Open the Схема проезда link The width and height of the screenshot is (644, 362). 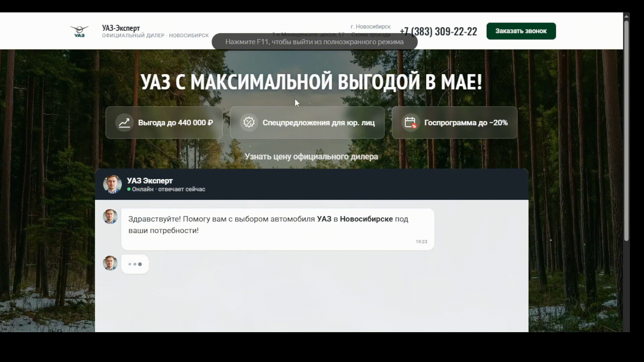click(x=371, y=35)
